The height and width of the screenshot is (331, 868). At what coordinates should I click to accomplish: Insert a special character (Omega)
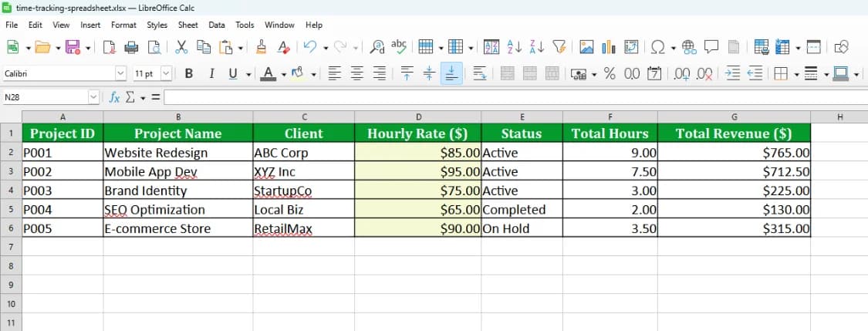click(x=658, y=47)
